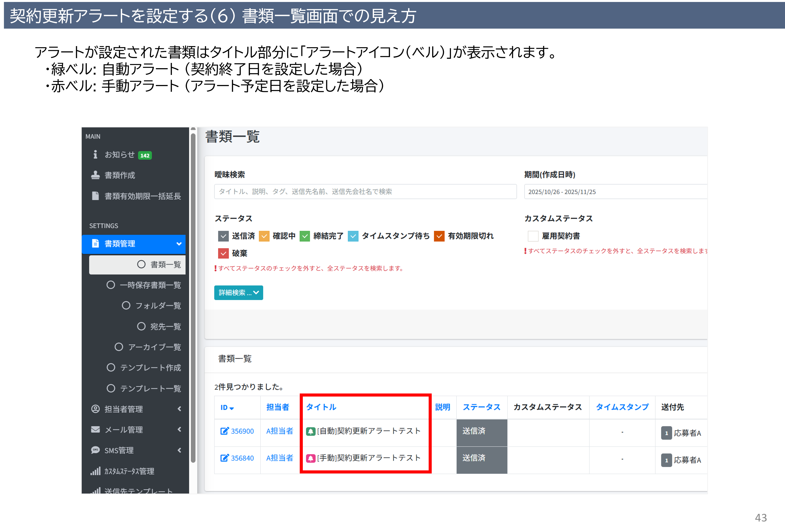This screenshot has width=785, height=532.
Task: Sort by the タイトル column header
Action: (x=321, y=407)
